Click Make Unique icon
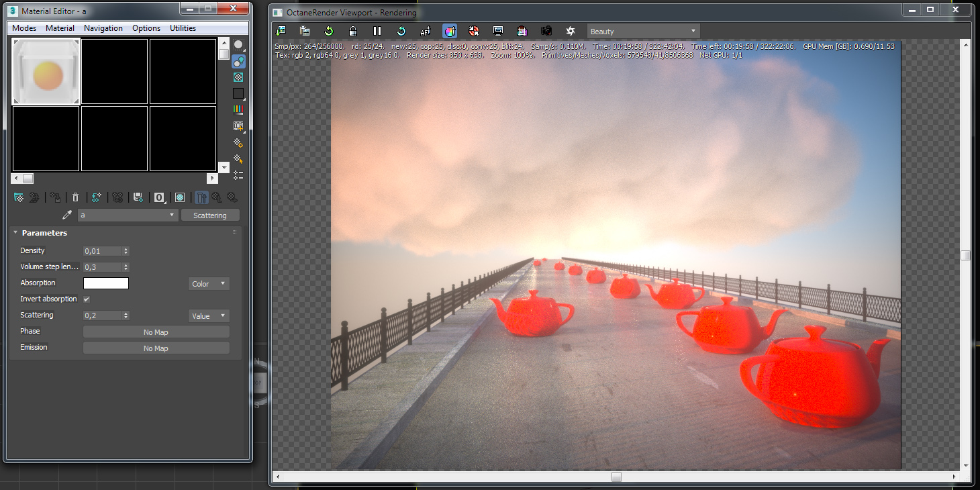The image size is (980, 490). [117, 197]
